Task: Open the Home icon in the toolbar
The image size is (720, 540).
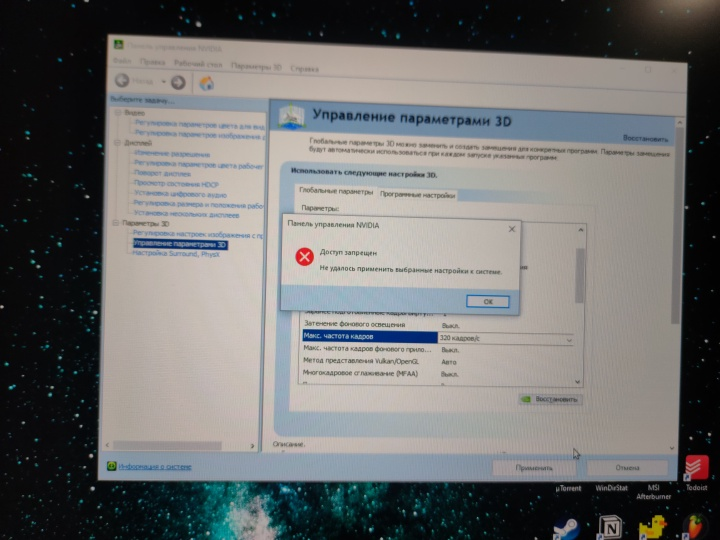Action: 206,83
